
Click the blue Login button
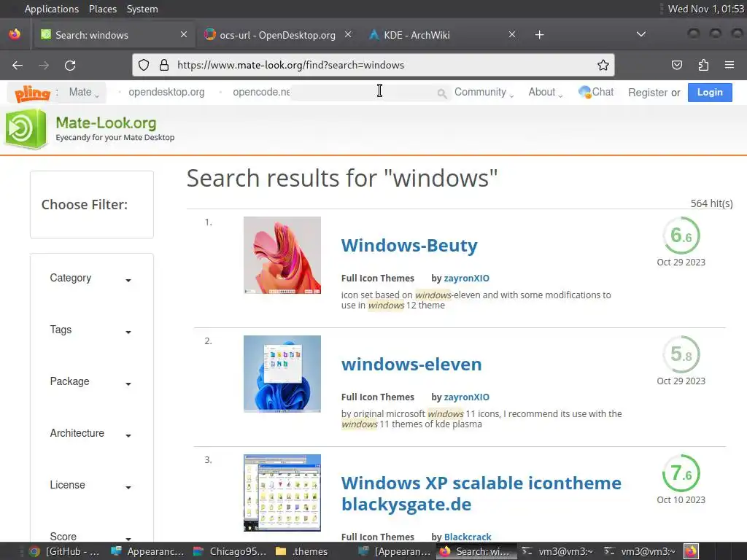pos(710,93)
